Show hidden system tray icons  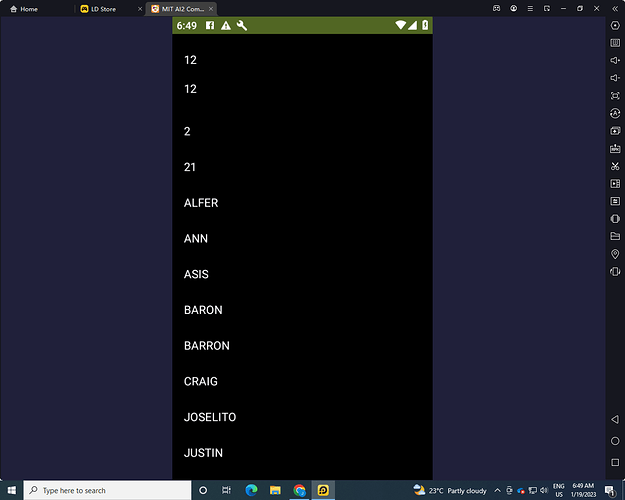coord(497,490)
